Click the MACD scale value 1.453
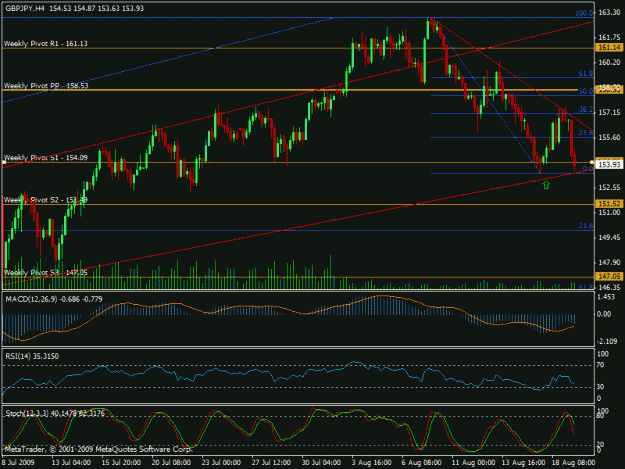This screenshot has width=625, height=469. click(x=606, y=297)
